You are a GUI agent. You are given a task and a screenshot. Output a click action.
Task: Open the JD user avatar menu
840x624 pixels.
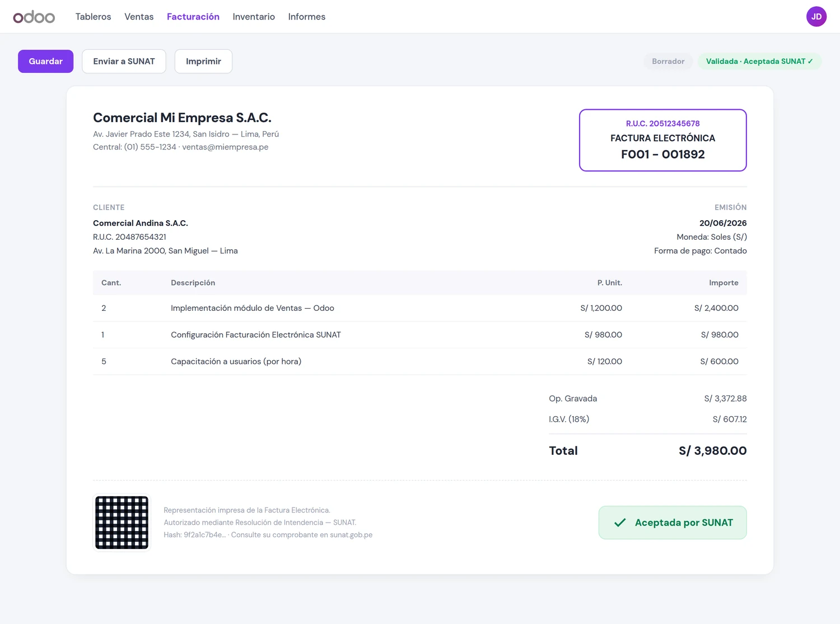816,17
